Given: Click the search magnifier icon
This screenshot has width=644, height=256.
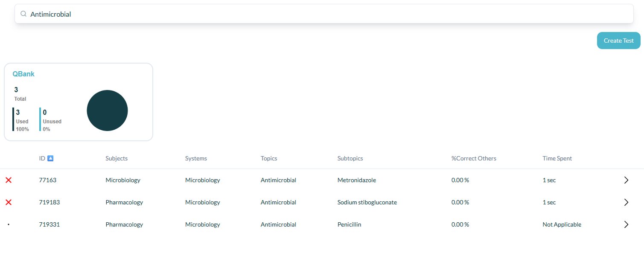Looking at the screenshot, I should point(23,14).
